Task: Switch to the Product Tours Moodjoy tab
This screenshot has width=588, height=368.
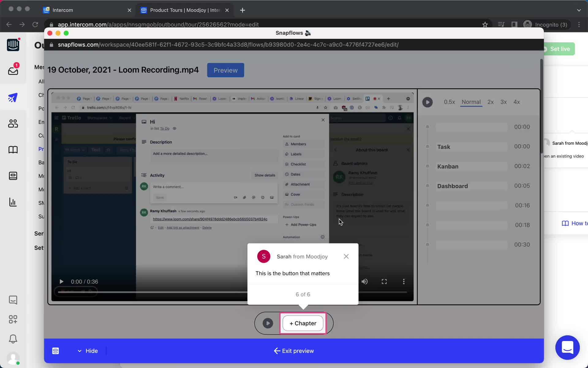Action: pyautogui.click(x=185, y=10)
